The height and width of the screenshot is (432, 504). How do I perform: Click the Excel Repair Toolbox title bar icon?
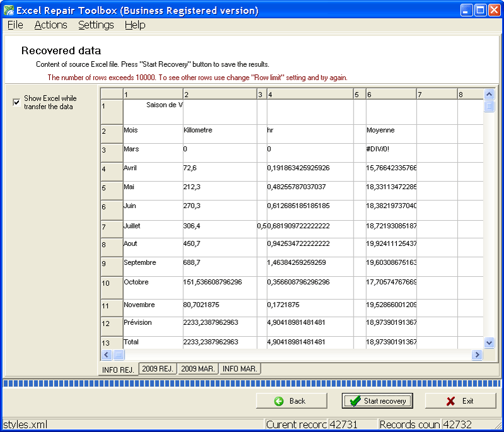coord(9,10)
